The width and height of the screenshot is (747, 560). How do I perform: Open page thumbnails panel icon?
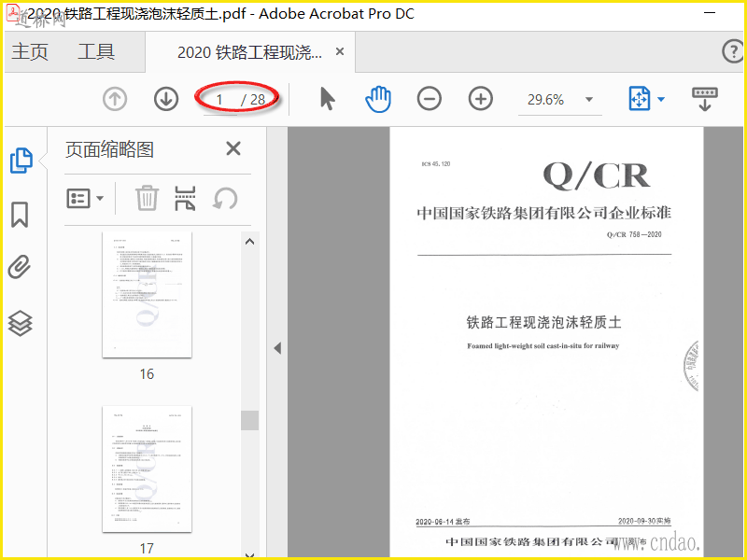click(21, 160)
